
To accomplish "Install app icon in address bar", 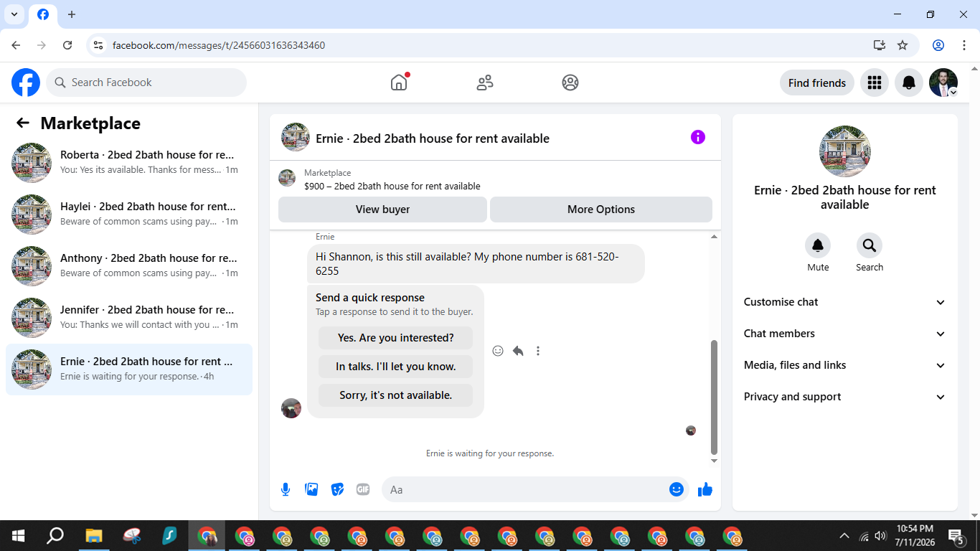I will 880,45.
